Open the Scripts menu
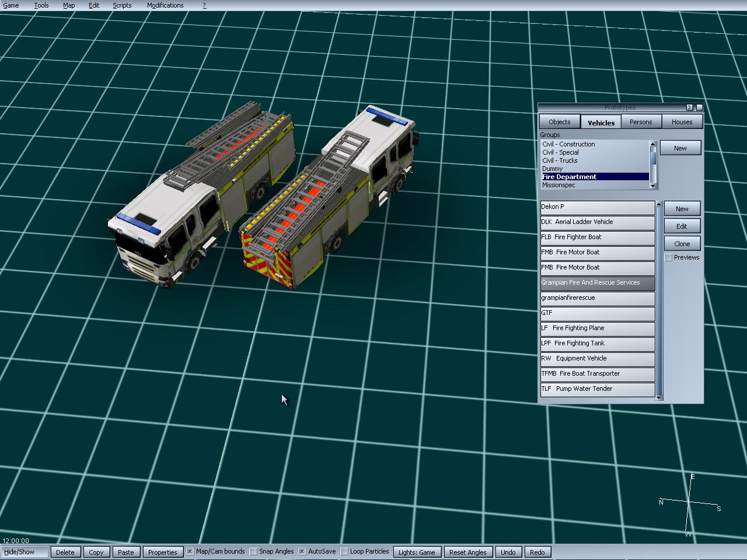747x560 pixels. tap(122, 5)
